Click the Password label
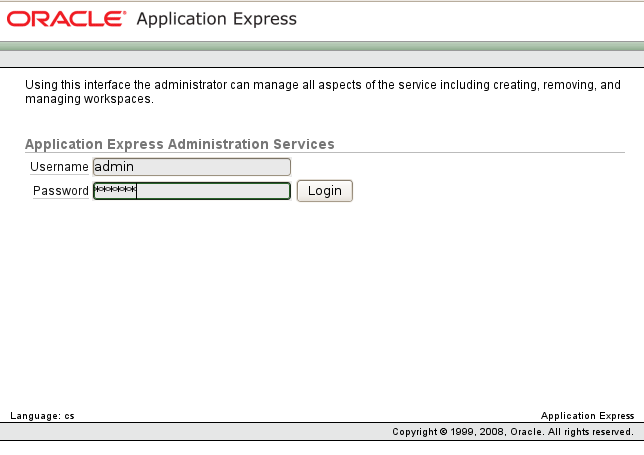Screen dimensions: 644x455 (x=61, y=191)
